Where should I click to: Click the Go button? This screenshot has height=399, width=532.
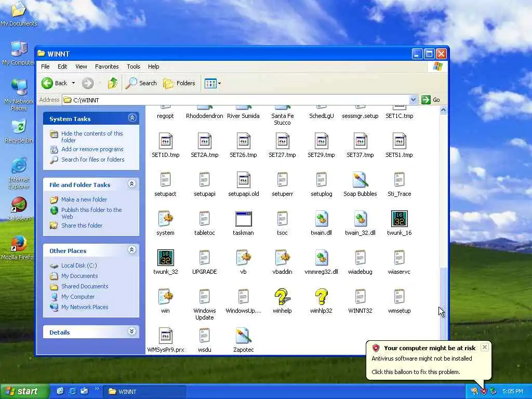pyautogui.click(x=431, y=100)
